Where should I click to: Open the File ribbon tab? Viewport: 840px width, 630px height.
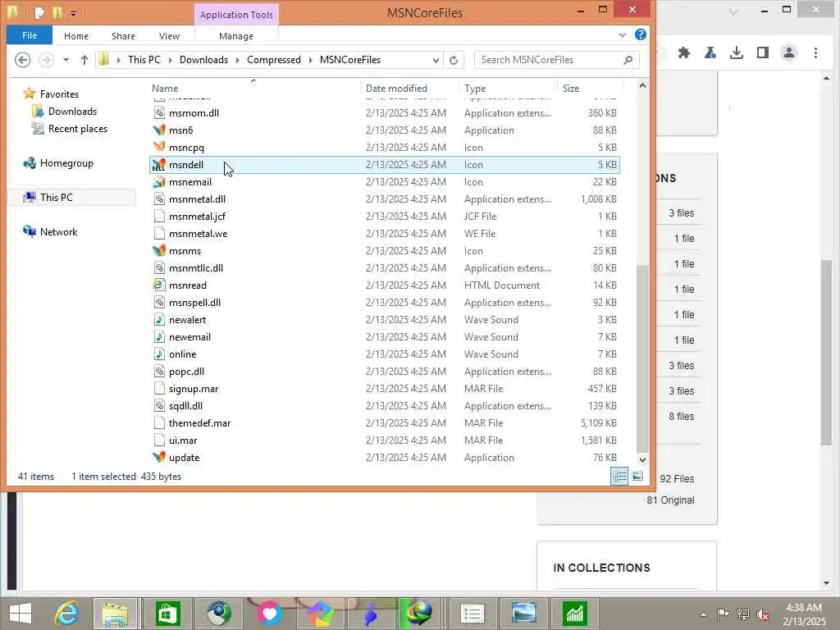[30, 35]
